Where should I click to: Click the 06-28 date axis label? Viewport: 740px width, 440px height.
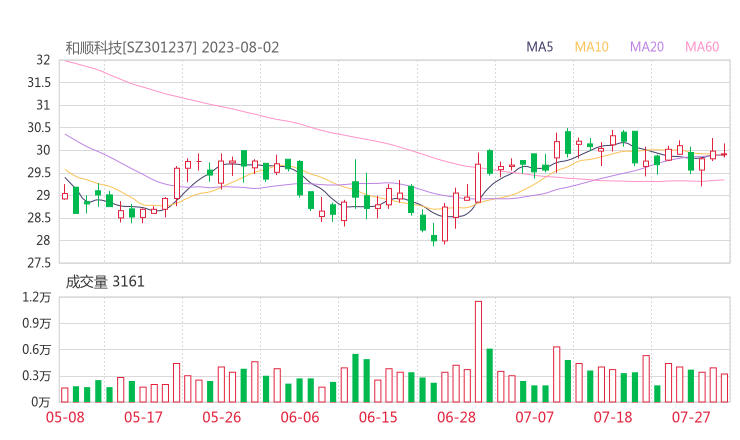456,417
